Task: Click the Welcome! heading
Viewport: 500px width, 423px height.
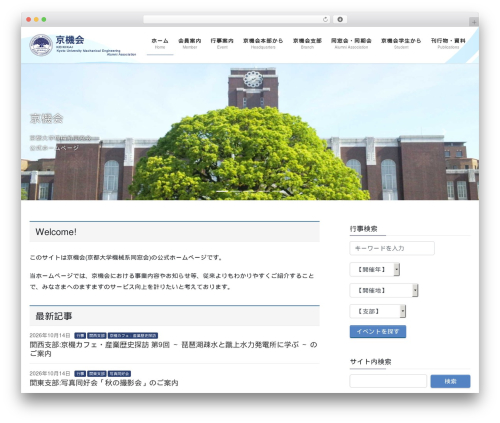Action: pos(56,232)
